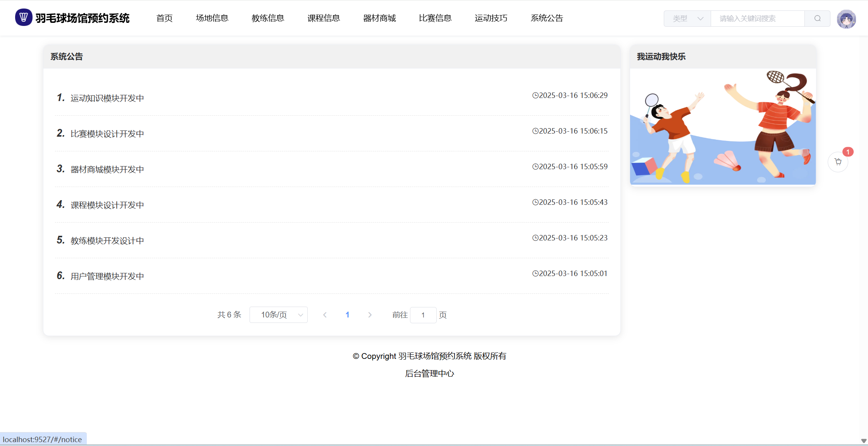Click the keyword search input field
This screenshot has width=868, height=446.
click(x=757, y=19)
